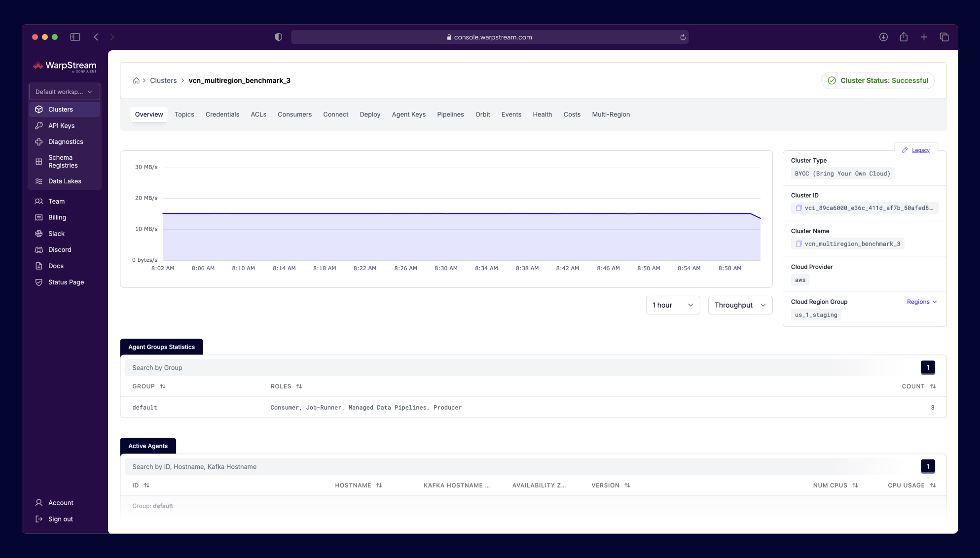
Task: Sort by HOSTNAME using its arrows icon
Action: [379, 486]
